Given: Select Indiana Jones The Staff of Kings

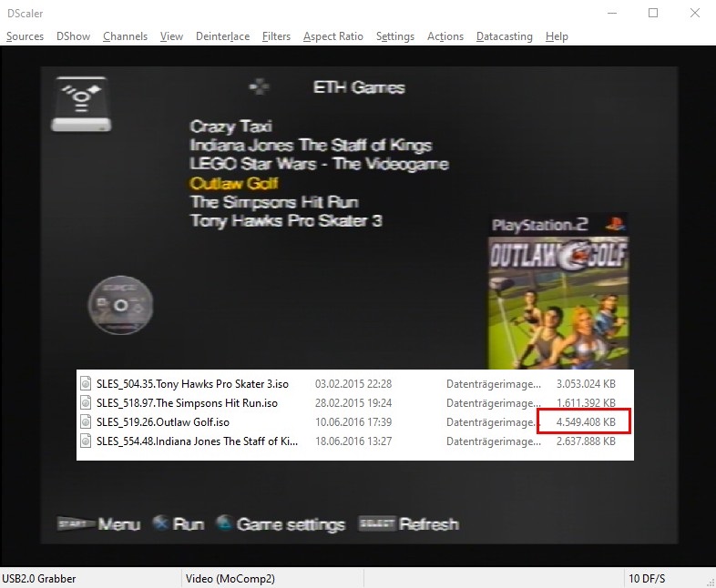Looking at the screenshot, I should 311,145.
